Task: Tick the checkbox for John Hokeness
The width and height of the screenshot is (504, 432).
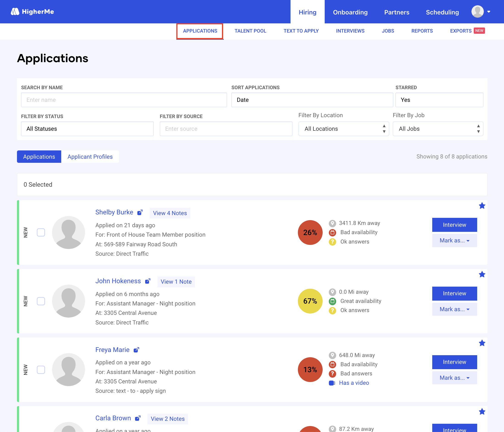Action: pyautogui.click(x=41, y=301)
